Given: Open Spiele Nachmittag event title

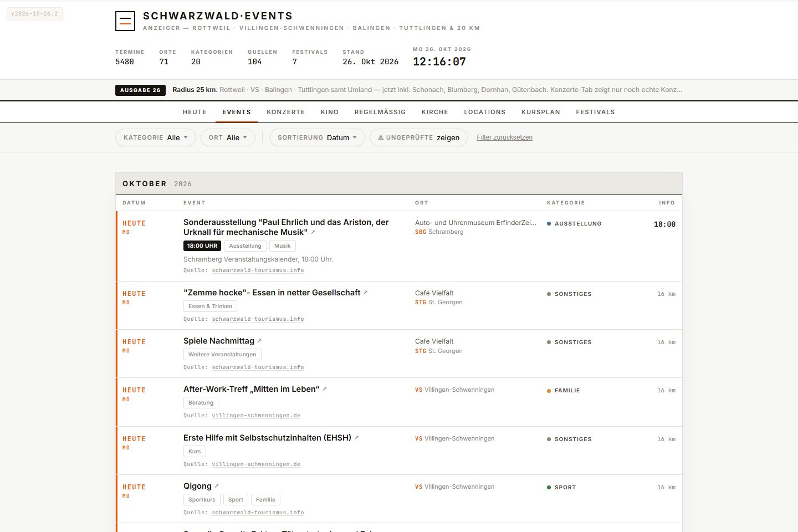Looking at the screenshot, I should [219, 341].
